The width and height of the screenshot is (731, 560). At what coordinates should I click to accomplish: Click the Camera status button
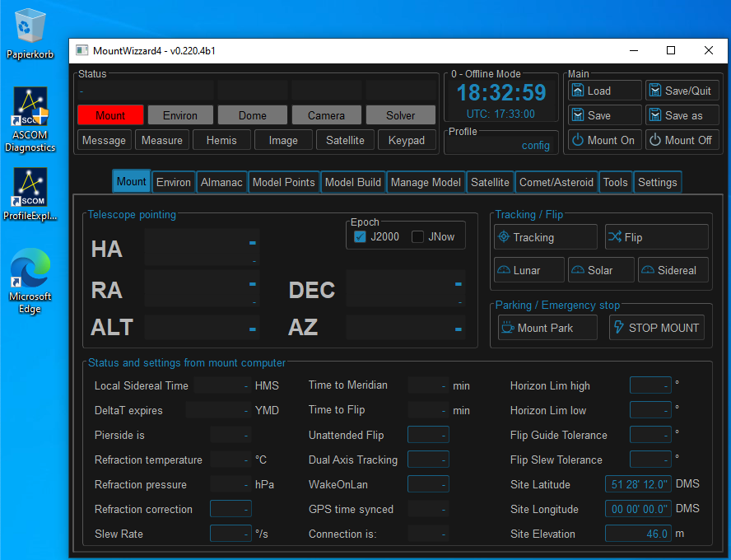pos(326,115)
